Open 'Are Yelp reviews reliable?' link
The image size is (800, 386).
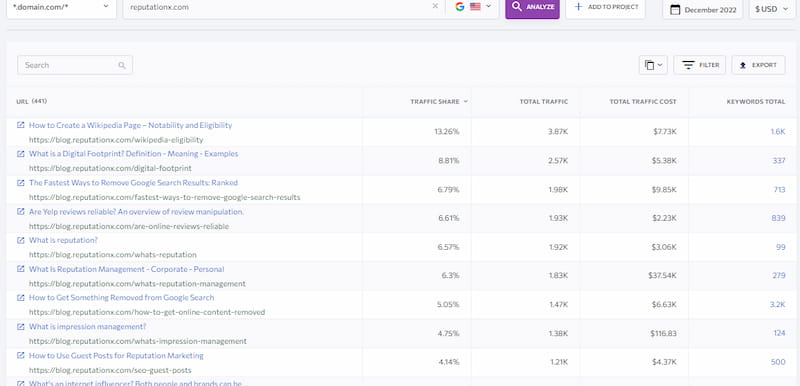(x=136, y=211)
